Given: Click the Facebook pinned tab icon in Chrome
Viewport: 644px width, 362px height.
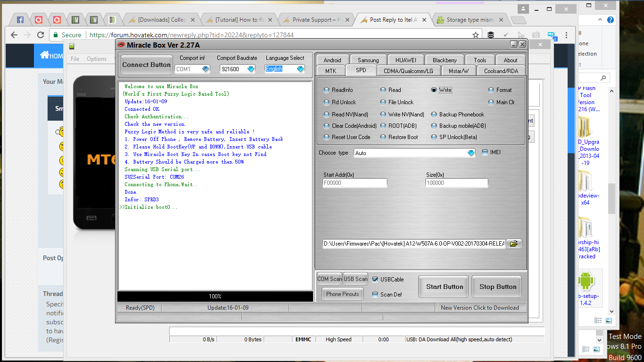Looking at the screenshot, I should point(20,20).
